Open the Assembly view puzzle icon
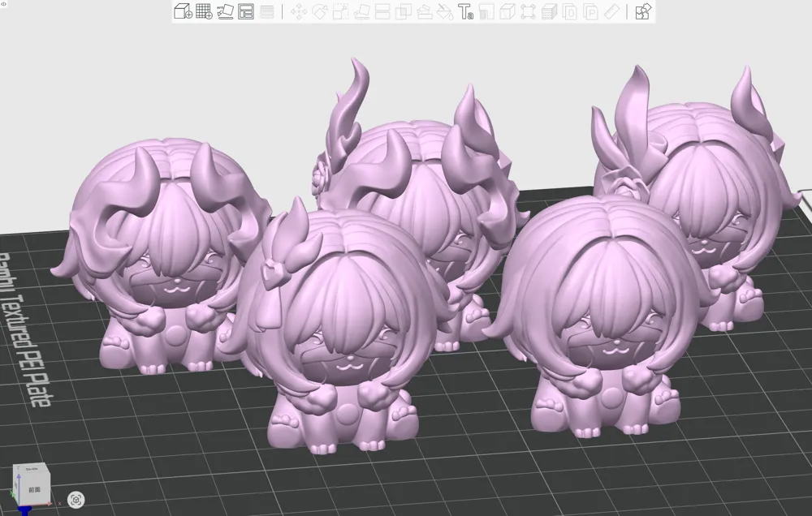This screenshot has width=812, height=516. tap(642, 11)
